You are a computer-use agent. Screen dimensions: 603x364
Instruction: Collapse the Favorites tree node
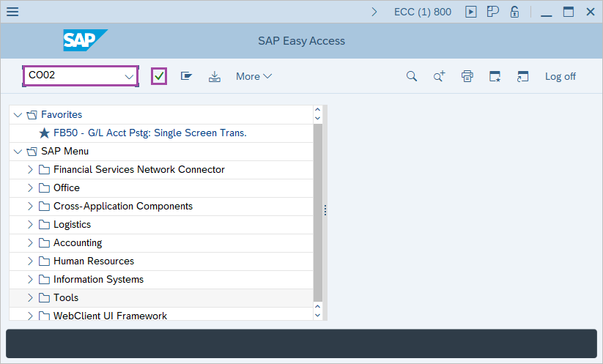coord(18,114)
